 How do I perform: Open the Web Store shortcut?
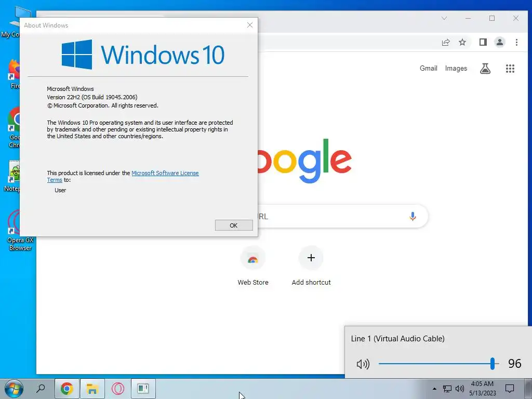pos(253,267)
